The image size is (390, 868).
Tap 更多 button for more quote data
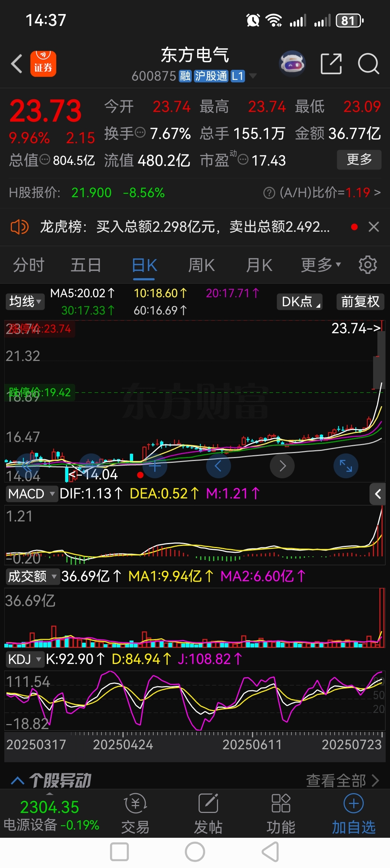(359, 159)
